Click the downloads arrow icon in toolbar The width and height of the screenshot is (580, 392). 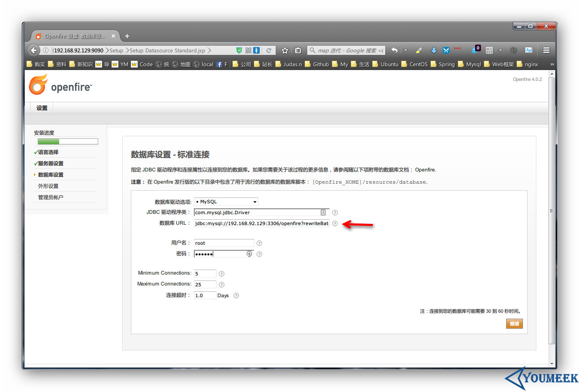434,50
